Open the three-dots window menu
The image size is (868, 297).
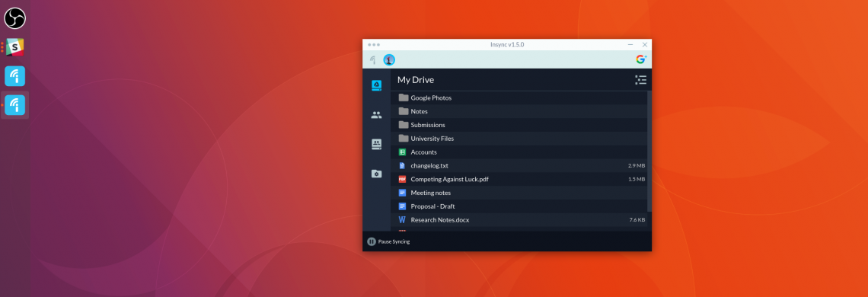click(x=374, y=45)
